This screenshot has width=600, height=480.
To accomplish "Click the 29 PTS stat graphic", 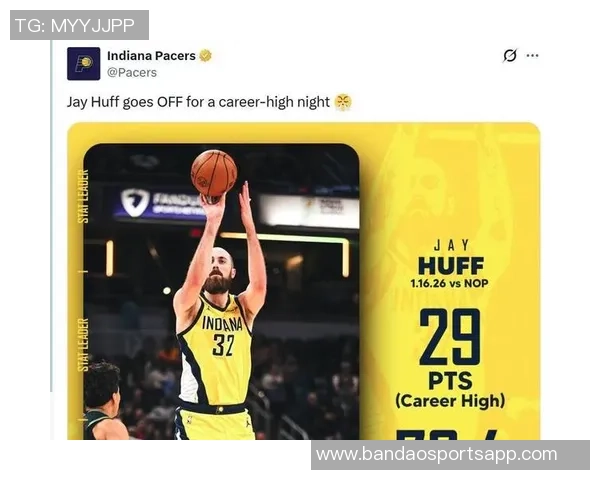I will (450, 349).
